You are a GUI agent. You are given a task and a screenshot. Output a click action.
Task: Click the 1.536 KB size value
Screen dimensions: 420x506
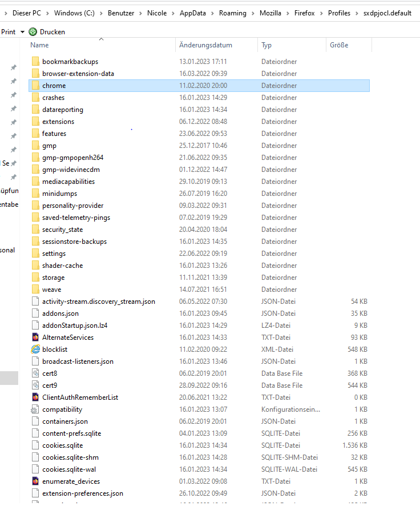(x=354, y=445)
